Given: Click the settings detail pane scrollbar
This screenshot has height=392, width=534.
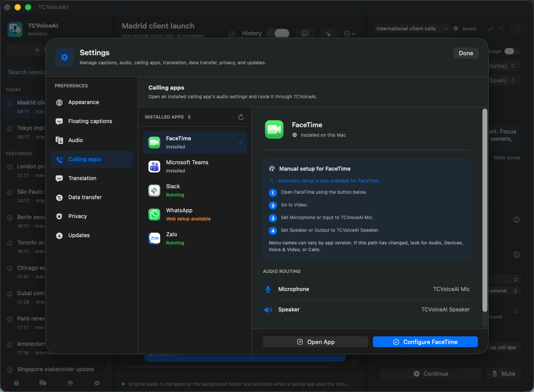Looking at the screenshot, I should tap(485, 210).
